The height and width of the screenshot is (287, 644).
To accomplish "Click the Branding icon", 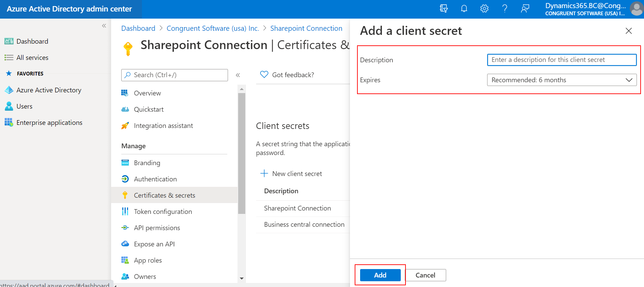I will click(125, 163).
